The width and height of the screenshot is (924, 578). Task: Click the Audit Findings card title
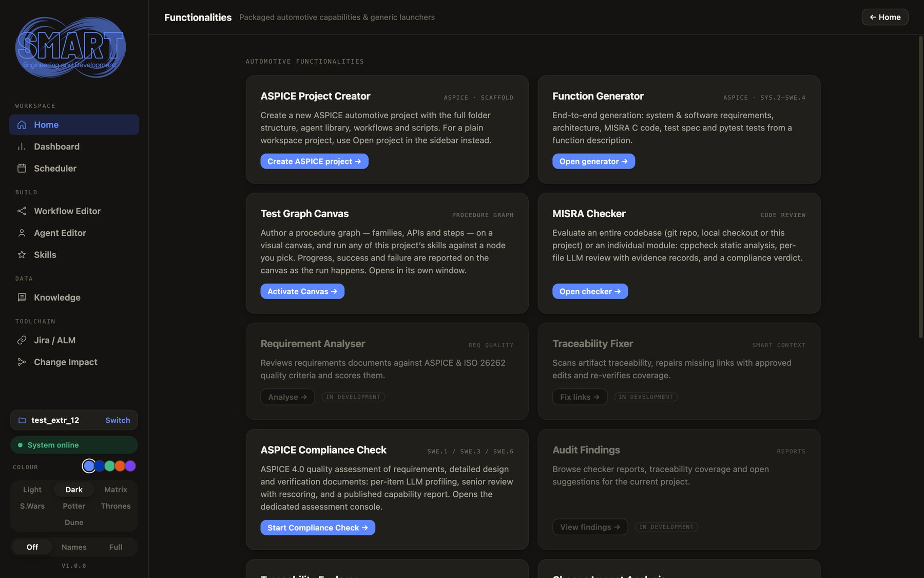(x=586, y=450)
